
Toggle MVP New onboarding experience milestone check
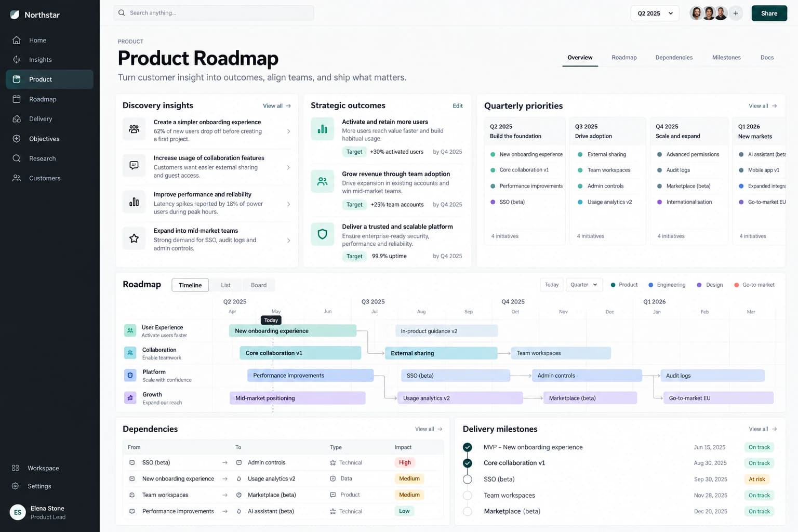(468, 447)
